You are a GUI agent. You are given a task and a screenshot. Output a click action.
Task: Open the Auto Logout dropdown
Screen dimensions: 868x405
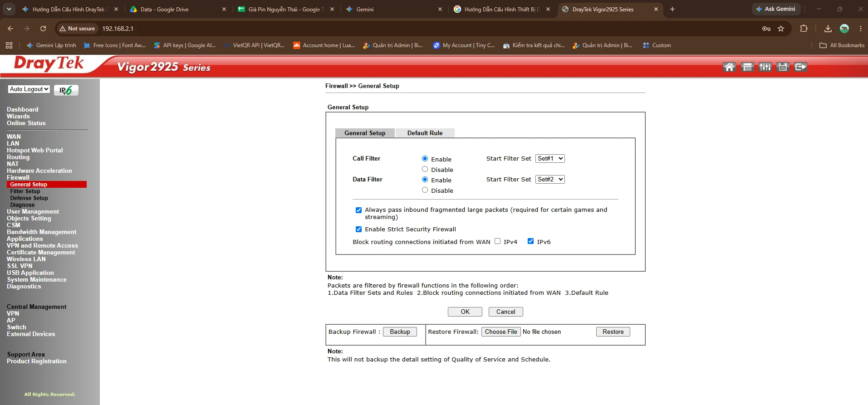pyautogui.click(x=29, y=89)
